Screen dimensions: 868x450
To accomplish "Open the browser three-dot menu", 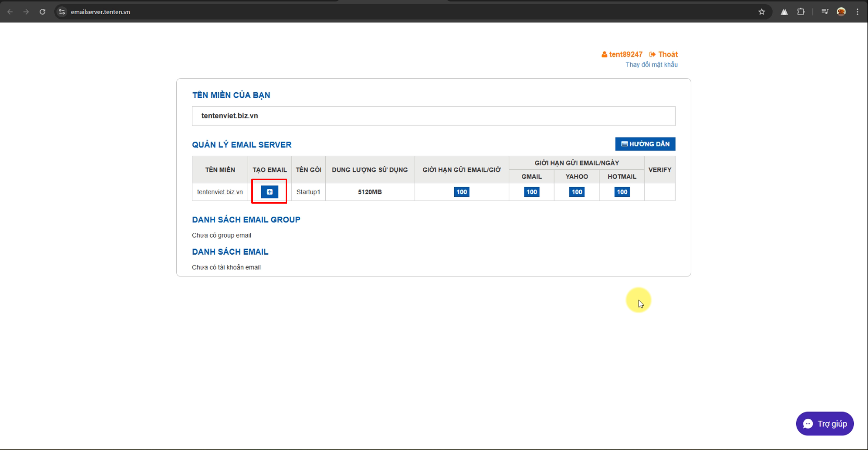I will point(858,11).
